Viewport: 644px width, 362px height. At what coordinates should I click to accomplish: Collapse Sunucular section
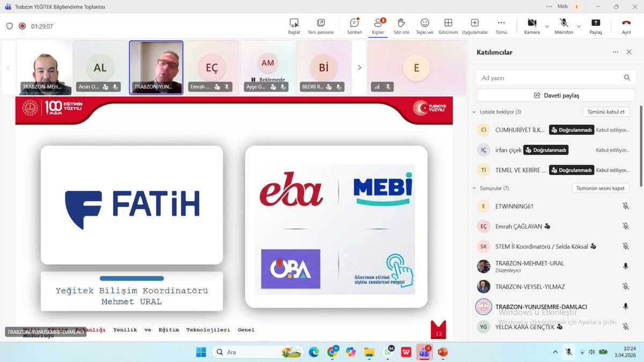(x=474, y=188)
